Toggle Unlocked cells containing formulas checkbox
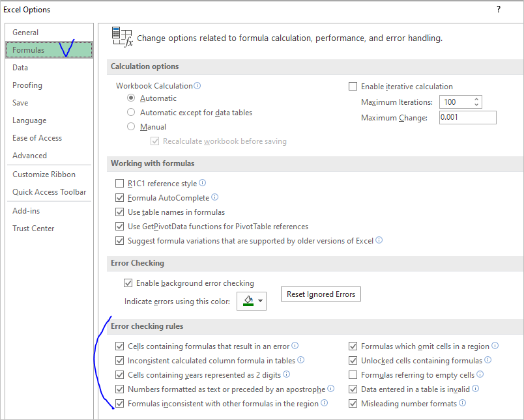 tap(353, 361)
